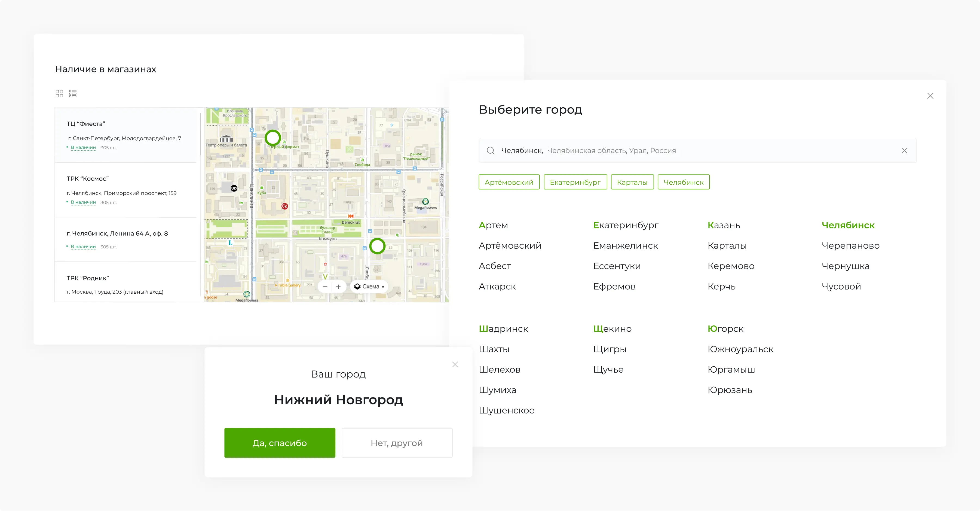
Task: Expand the Челябинск filter chip
Action: (x=684, y=182)
